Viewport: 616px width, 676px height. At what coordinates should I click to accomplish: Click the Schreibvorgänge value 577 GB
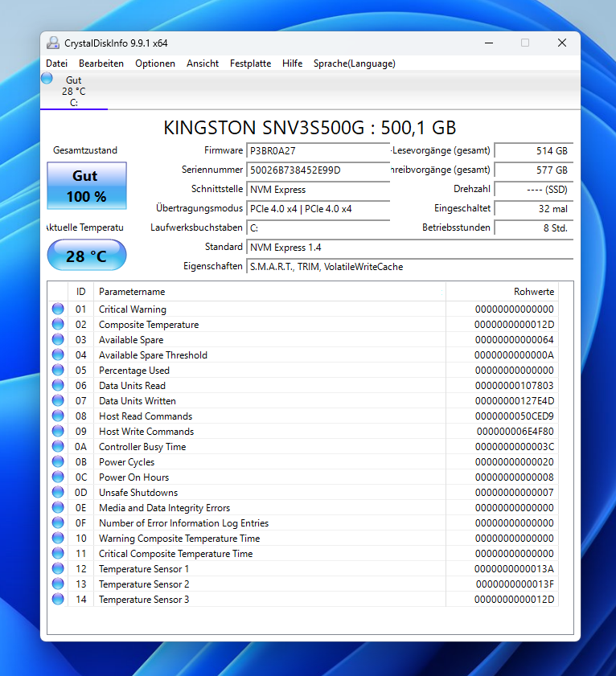534,170
